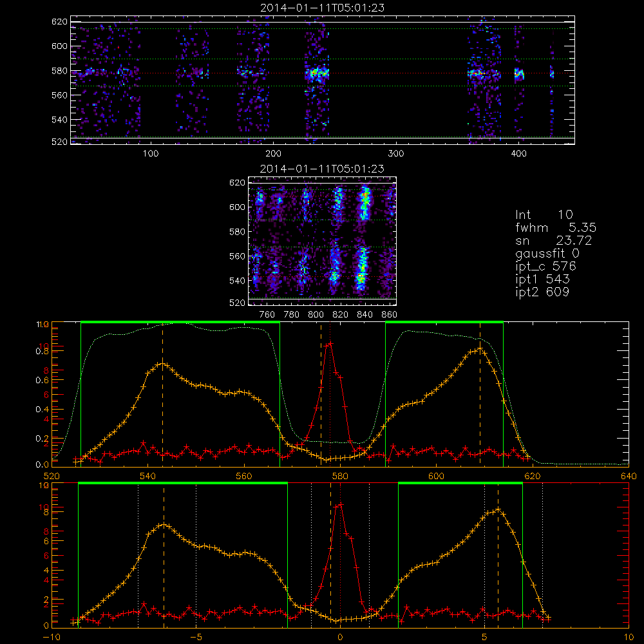Click x-axis label 520 of upper profile plot
644x644 pixels.
[x=52, y=476]
